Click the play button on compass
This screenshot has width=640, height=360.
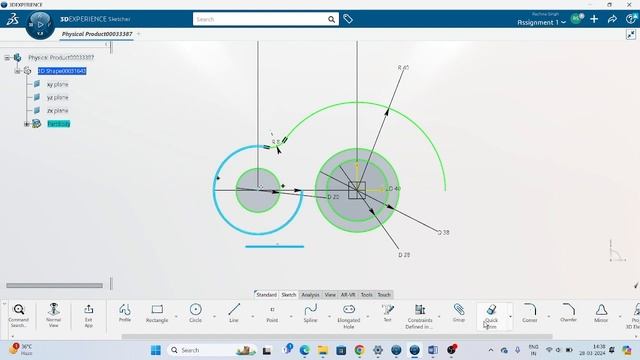(x=40, y=24)
